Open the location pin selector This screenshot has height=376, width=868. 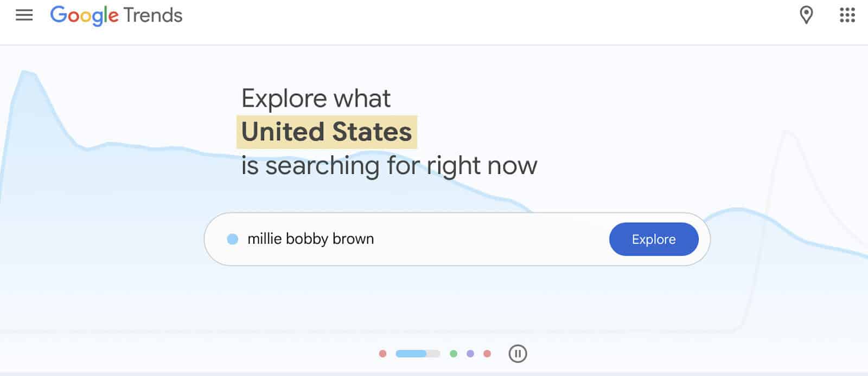pyautogui.click(x=806, y=15)
